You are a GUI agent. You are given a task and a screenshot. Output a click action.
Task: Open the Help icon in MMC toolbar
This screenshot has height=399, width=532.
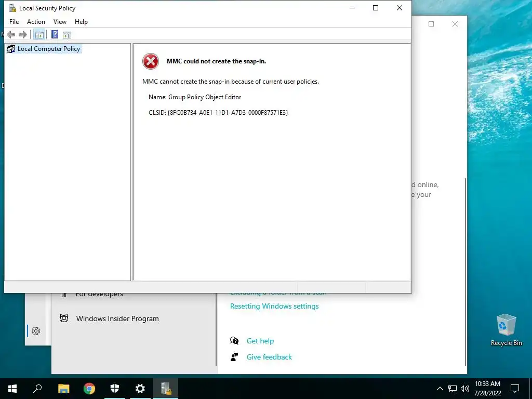[x=55, y=35]
